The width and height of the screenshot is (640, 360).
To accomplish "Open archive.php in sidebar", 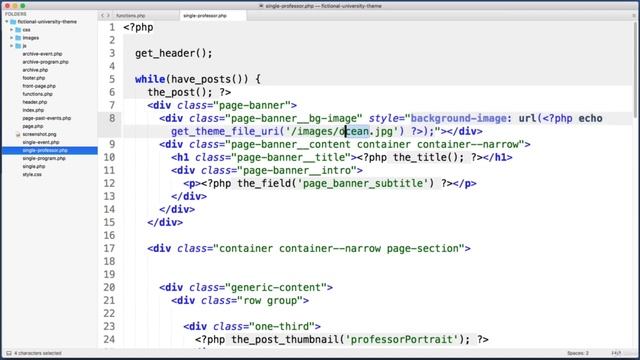I will (x=35, y=70).
